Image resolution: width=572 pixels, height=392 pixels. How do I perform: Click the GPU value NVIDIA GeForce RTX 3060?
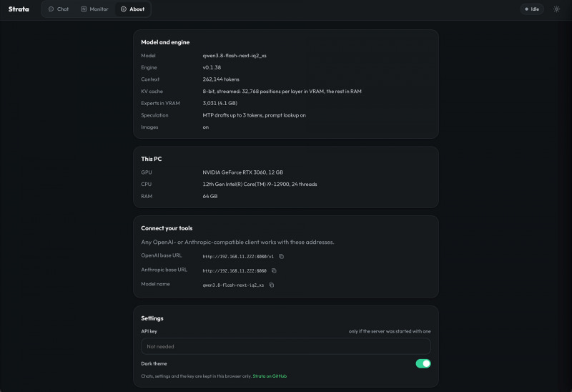click(242, 172)
